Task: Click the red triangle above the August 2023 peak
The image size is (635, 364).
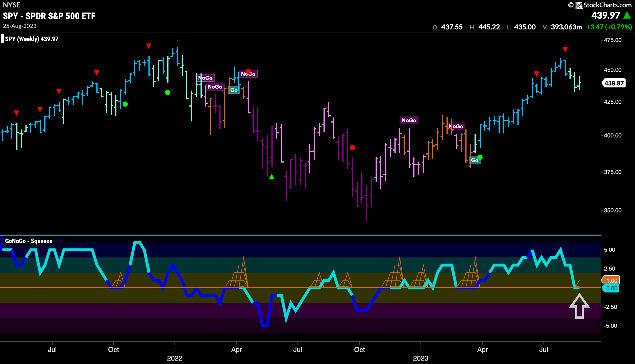Action: pyautogui.click(x=565, y=49)
